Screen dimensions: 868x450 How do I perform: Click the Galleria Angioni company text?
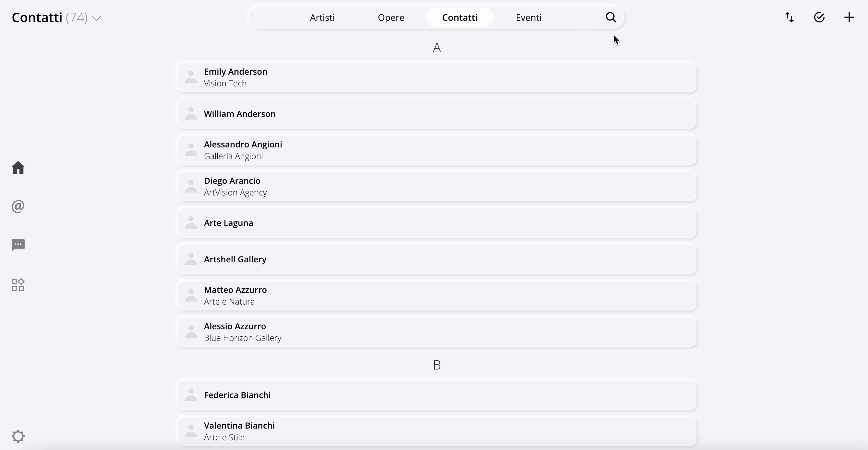pos(233,156)
